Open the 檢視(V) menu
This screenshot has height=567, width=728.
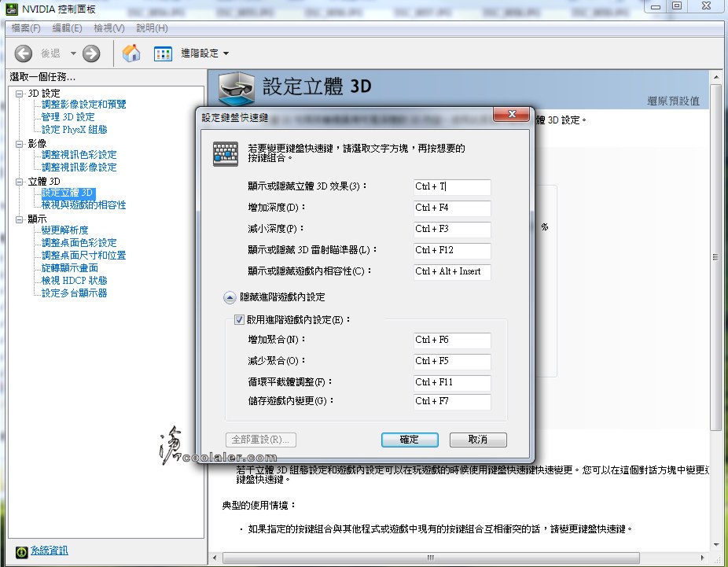[109, 28]
